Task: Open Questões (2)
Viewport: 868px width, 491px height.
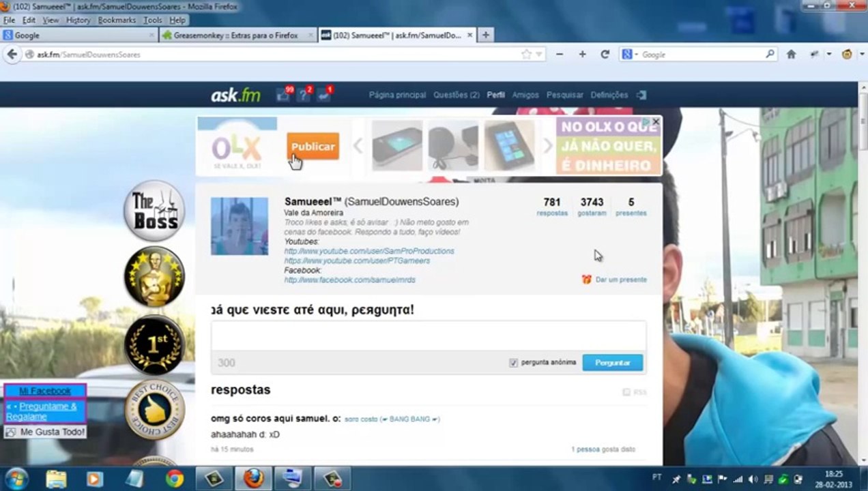Action: [x=457, y=95]
